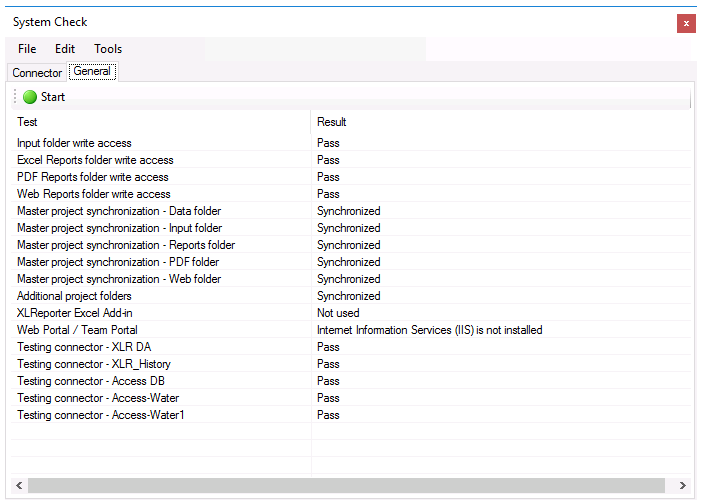Click Synchronized result for Web folder
This screenshot has height=501, width=703.
coord(349,279)
